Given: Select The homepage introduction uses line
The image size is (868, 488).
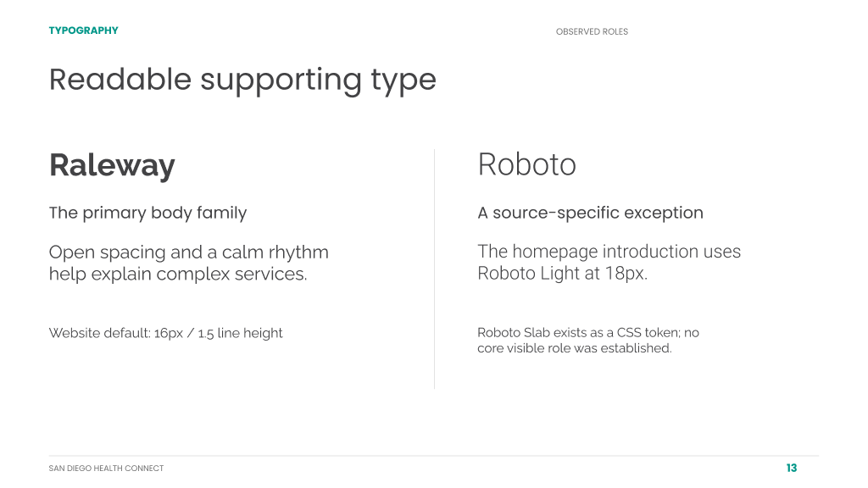Looking at the screenshot, I should [x=609, y=252].
